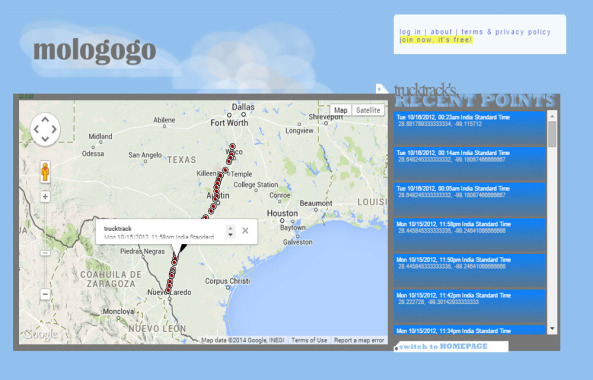The image size is (593, 380).
Task: Click the Google logo on map
Action: 40,334
